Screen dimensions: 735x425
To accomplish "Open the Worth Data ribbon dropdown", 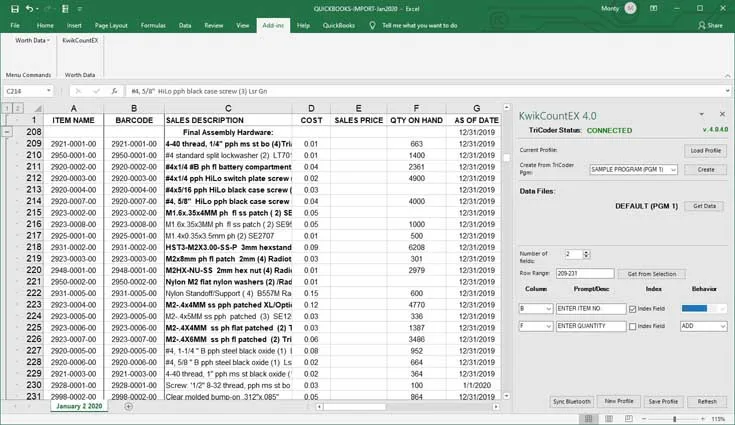I will tap(32, 40).
